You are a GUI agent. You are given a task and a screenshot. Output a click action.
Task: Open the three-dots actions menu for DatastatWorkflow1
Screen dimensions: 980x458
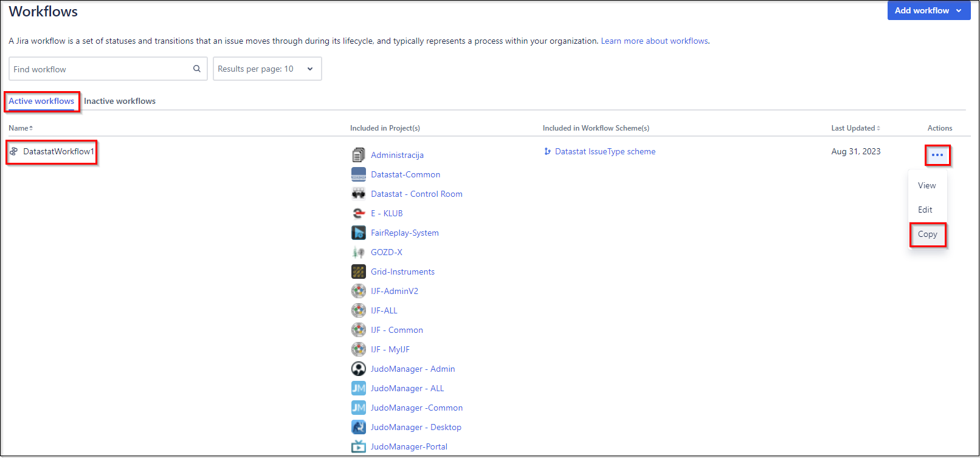(x=937, y=155)
